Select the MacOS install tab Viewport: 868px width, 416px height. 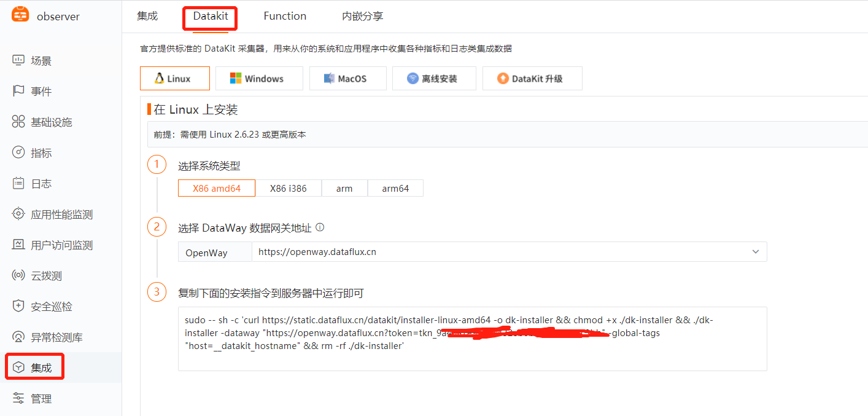pyautogui.click(x=347, y=79)
